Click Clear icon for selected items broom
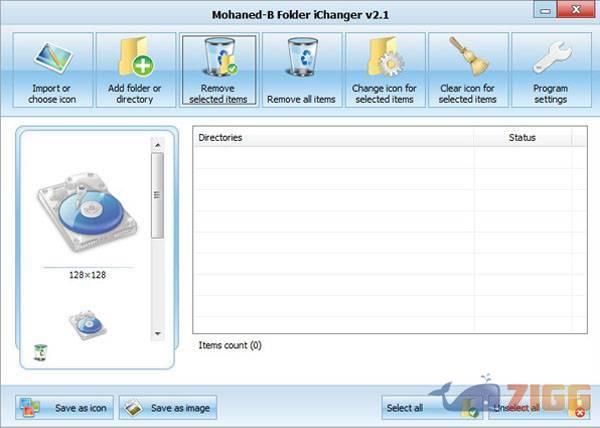The height and width of the screenshot is (428, 600). click(468, 70)
